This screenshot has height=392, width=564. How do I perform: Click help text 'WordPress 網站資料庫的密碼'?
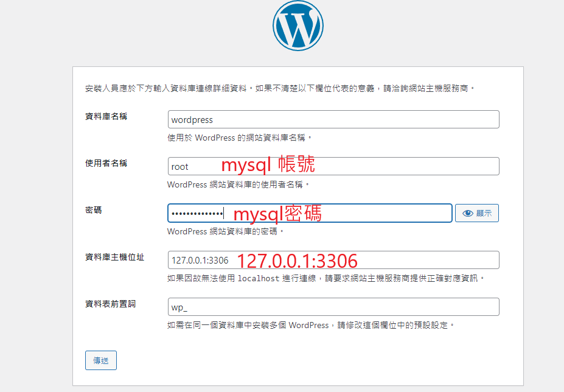click(226, 231)
